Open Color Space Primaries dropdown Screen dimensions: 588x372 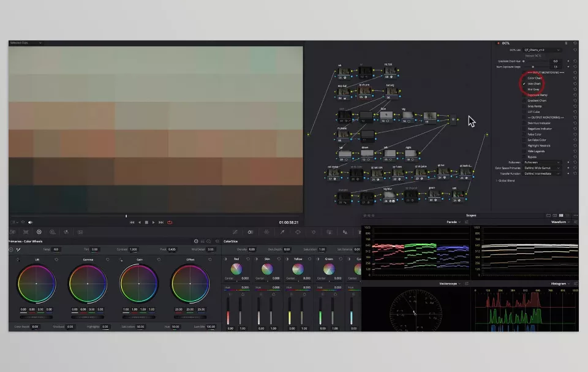pos(542,168)
